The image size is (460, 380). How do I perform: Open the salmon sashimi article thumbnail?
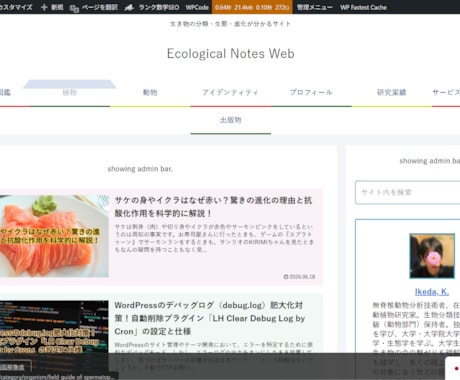(54, 236)
